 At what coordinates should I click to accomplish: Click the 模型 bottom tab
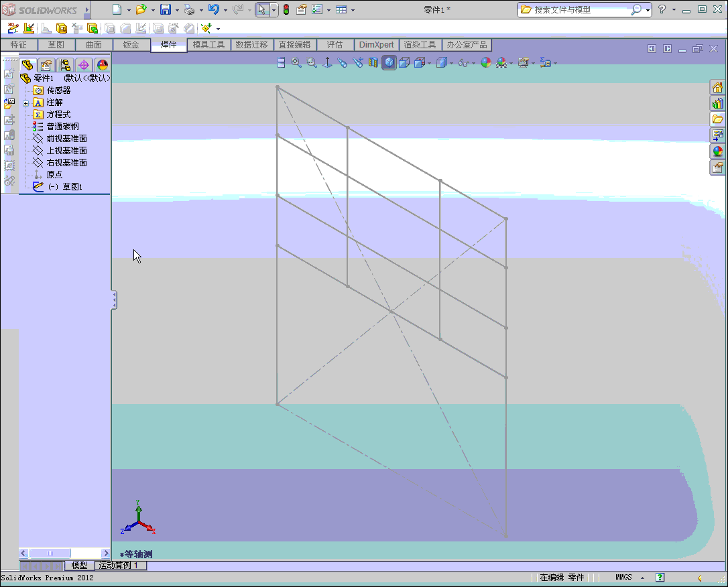point(79,565)
